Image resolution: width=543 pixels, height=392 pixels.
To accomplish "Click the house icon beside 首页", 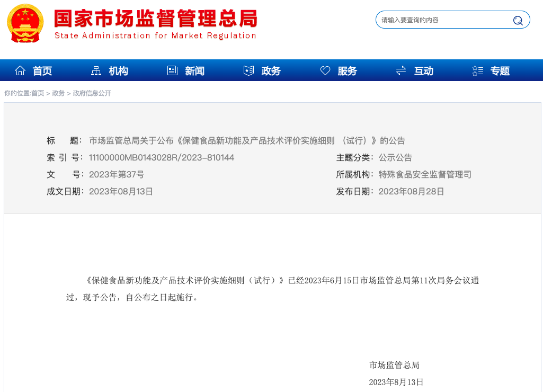I will tap(20, 70).
